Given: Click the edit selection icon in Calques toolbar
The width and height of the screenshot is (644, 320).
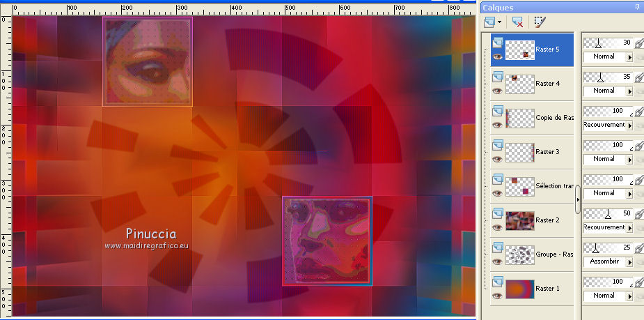Looking at the screenshot, I should [x=540, y=22].
